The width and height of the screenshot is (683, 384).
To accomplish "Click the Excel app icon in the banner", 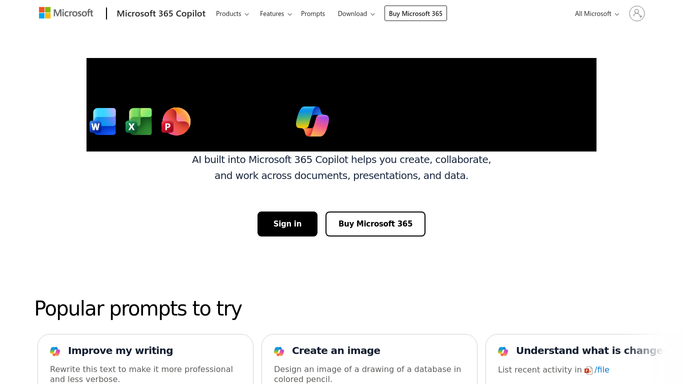I will pyautogui.click(x=139, y=121).
